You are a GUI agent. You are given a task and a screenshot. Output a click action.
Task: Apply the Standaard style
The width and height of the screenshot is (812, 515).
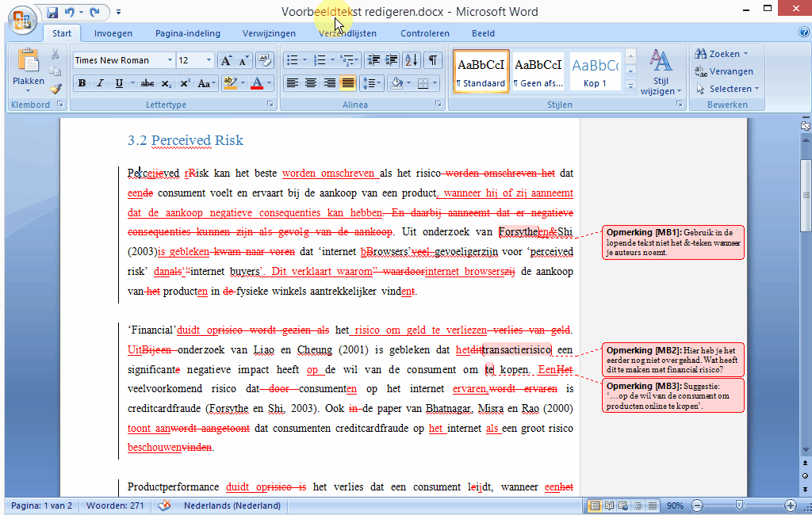[x=481, y=71]
